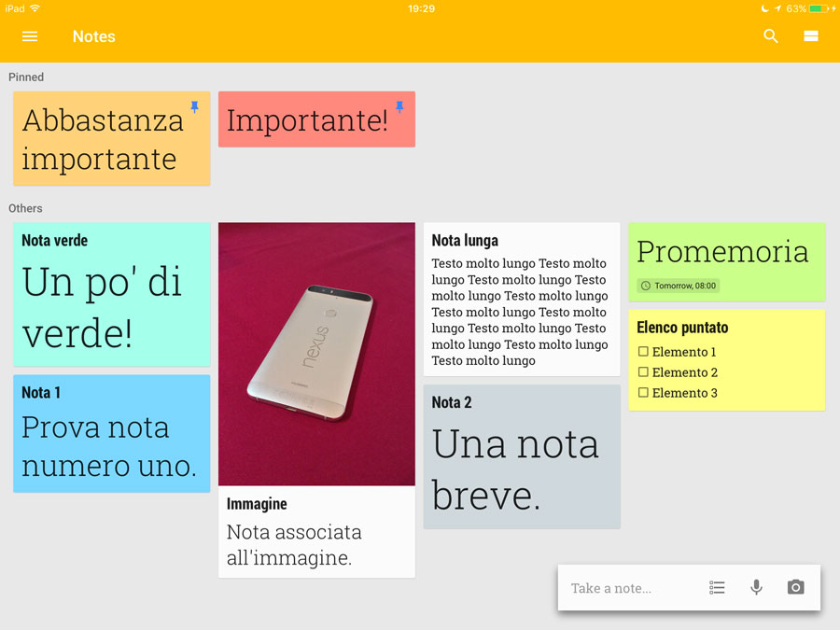Viewport: 840px width, 630px height.
Task: Open the Nota lunga note title
Action: [465, 241]
